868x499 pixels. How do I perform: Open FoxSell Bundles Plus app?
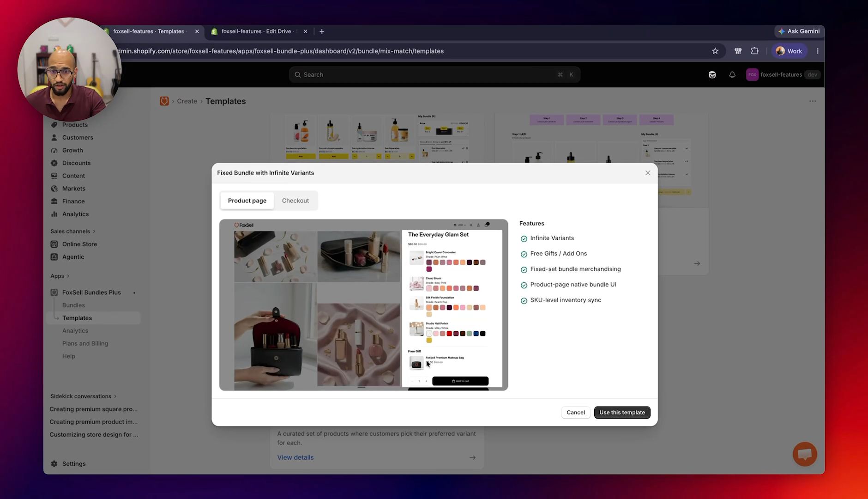coord(91,292)
